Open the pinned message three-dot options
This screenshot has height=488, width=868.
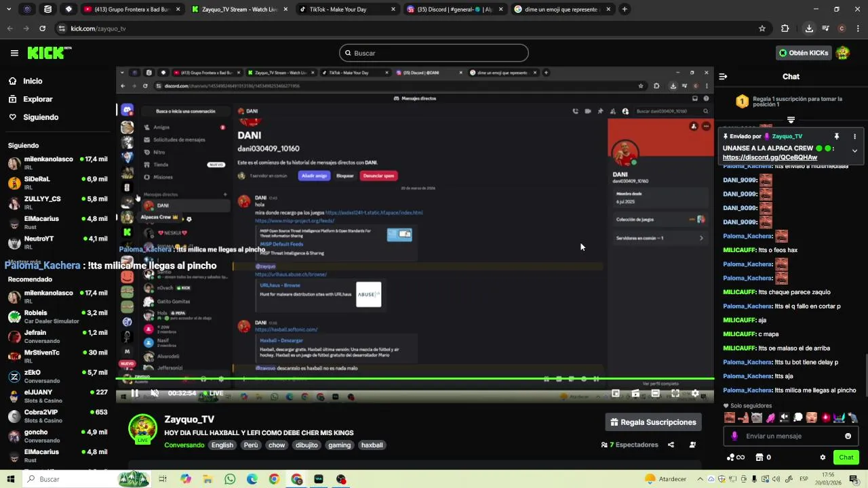(x=854, y=136)
